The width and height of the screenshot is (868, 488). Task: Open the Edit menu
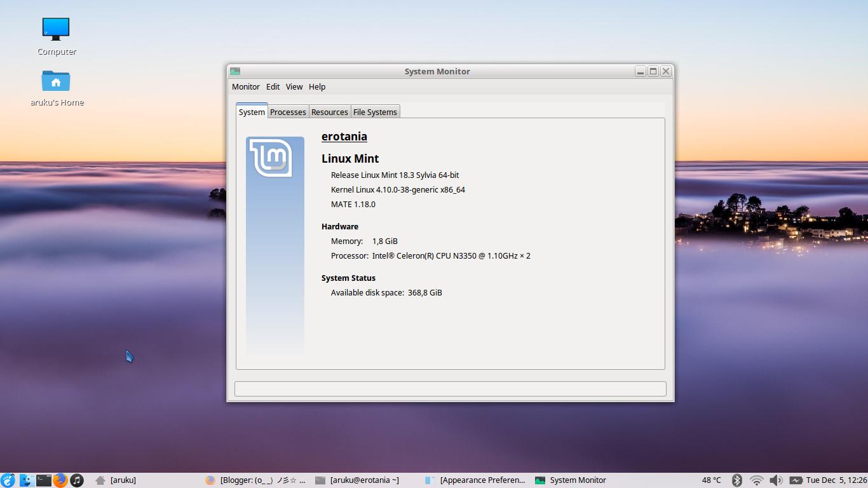coord(273,87)
